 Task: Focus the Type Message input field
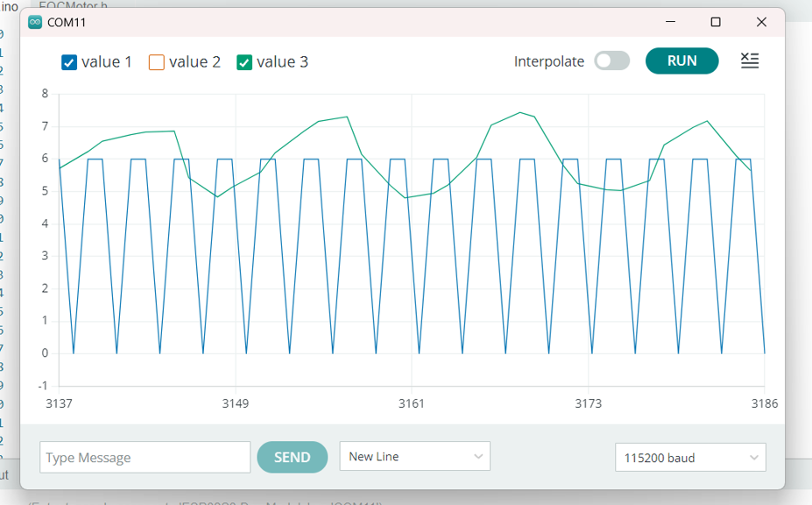click(145, 458)
